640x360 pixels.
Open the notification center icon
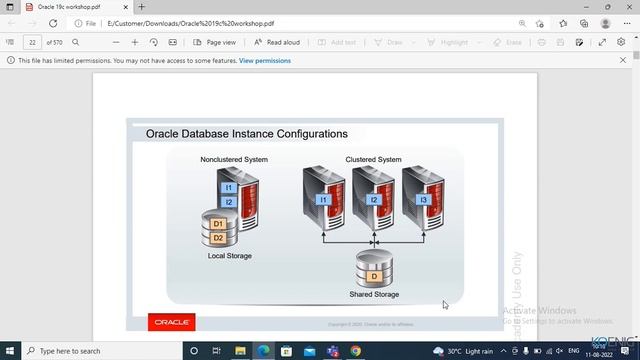tap(625, 351)
